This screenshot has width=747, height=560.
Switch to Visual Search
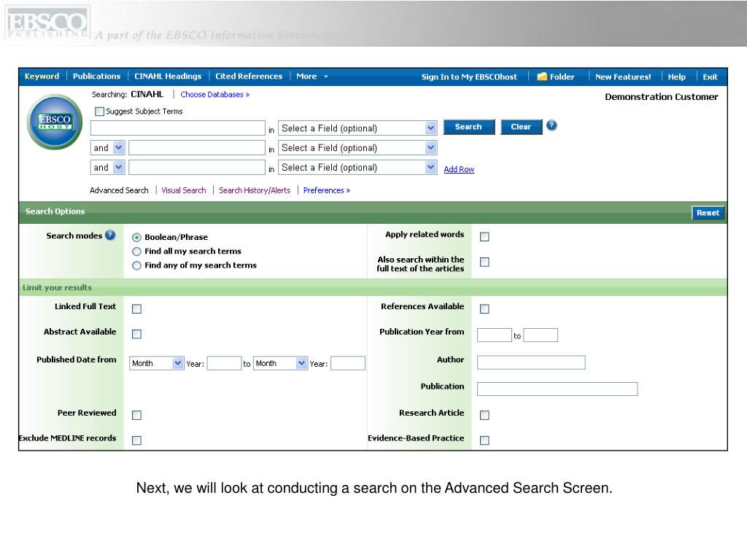pos(183,190)
